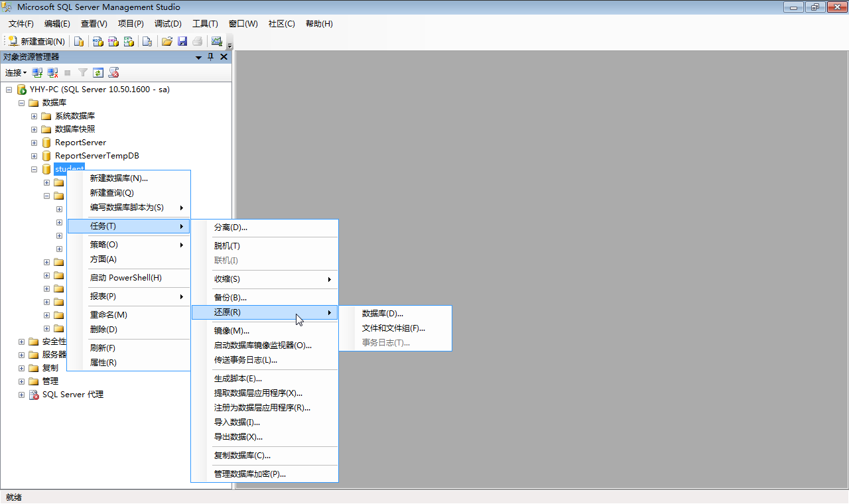Choose 新建数据库(N)... from context menu
849x504 pixels.
[x=129, y=178]
